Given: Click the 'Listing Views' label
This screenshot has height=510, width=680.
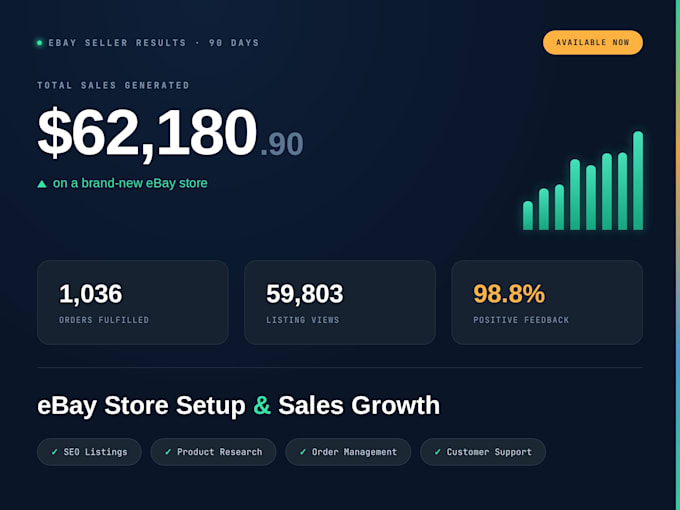Looking at the screenshot, I should coord(303,320).
